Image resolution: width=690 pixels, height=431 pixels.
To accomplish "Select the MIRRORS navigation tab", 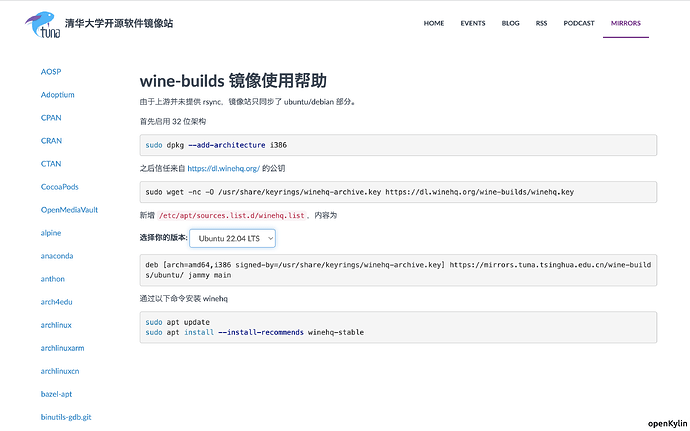I will pyautogui.click(x=625, y=23).
